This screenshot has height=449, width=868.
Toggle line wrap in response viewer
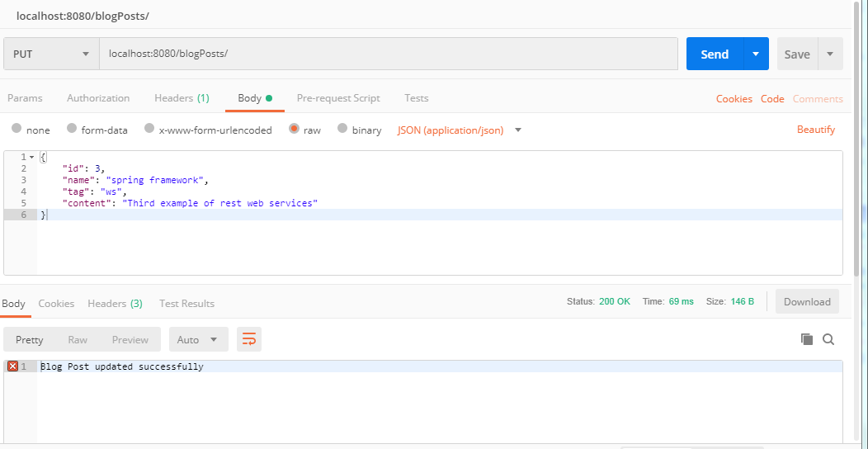coord(249,339)
